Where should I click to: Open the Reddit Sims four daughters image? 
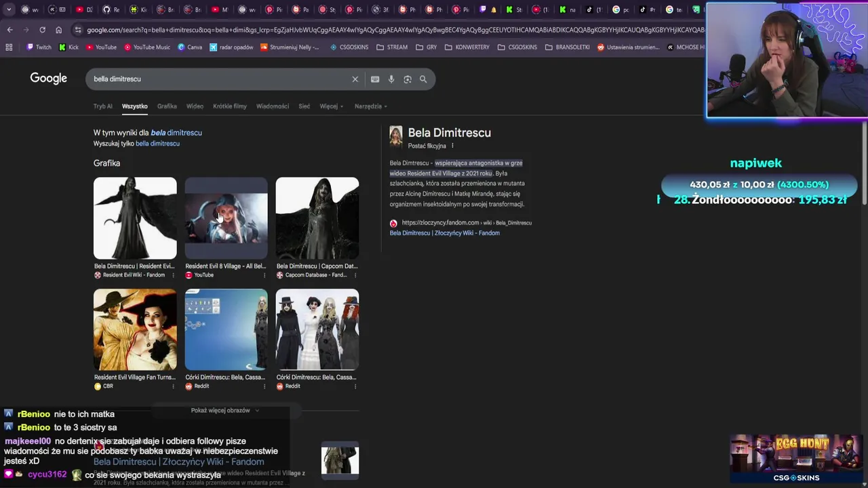(x=317, y=329)
